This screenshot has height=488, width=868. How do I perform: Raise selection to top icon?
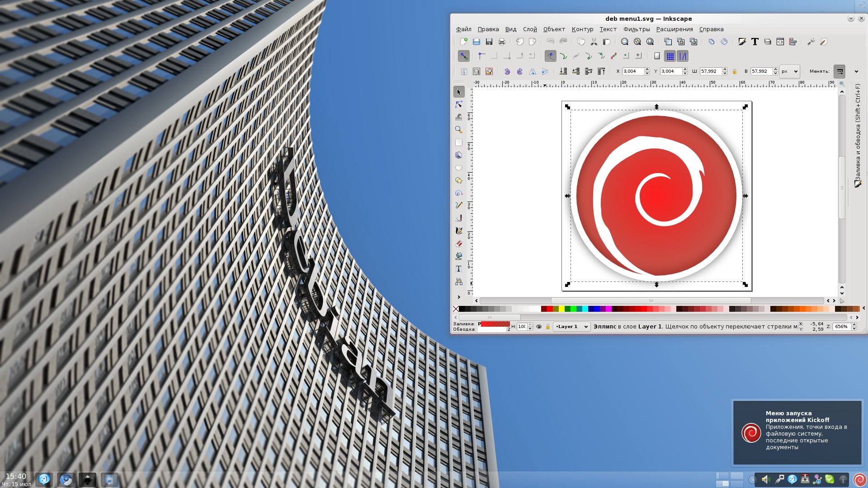pos(601,71)
